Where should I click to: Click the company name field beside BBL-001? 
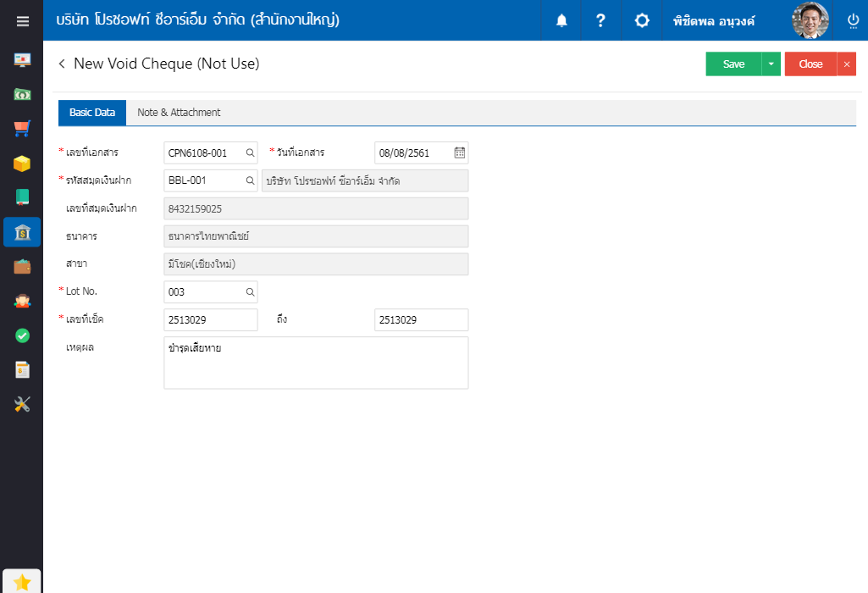(x=365, y=180)
